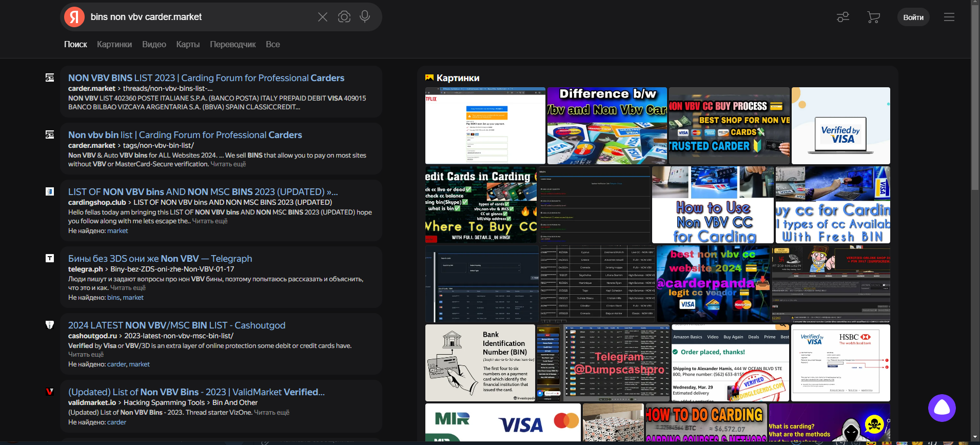Screen dimensions: 980x445
Task: Open the Картинки panel heading link
Action: pyautogui.click(x=457, y=78)
